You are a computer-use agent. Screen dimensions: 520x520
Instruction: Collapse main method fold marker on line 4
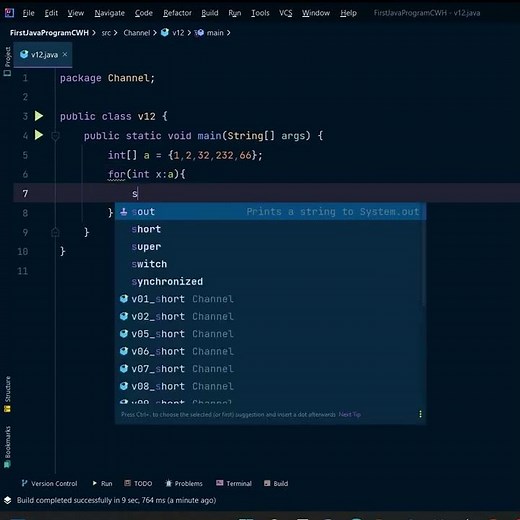pyautogui.click(x=55, y=136)
